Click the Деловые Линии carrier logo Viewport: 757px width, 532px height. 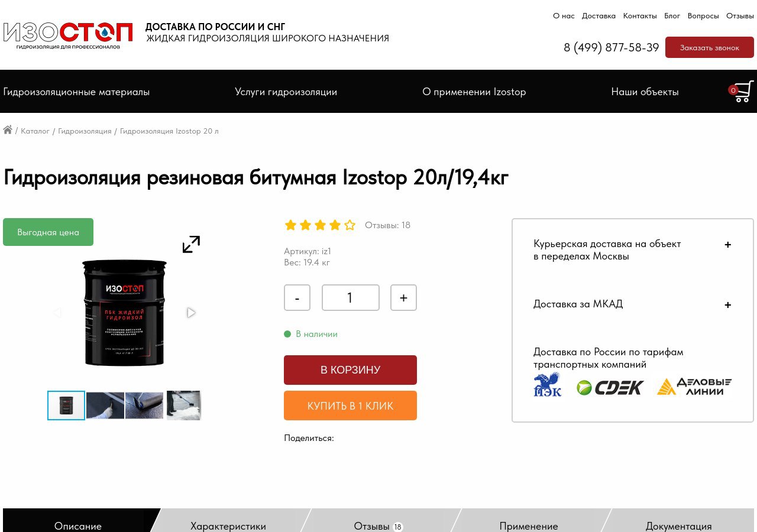click(x=694, y=387)
